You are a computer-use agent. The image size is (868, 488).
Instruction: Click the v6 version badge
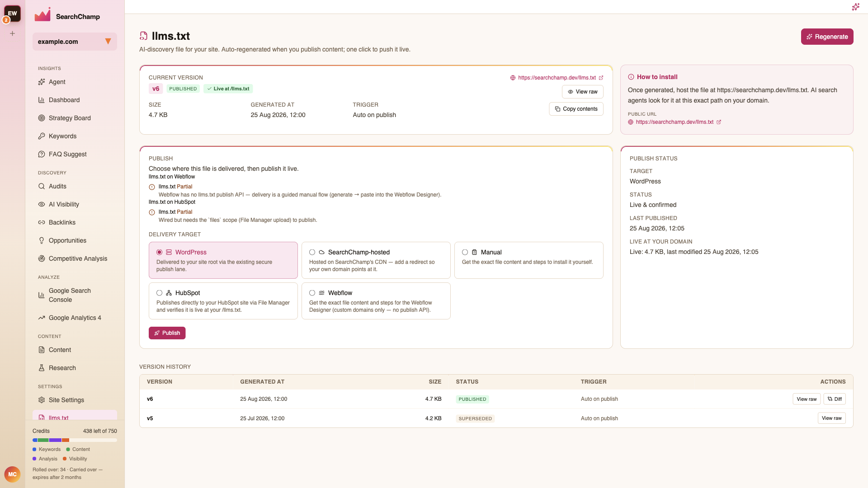[156, 89]
